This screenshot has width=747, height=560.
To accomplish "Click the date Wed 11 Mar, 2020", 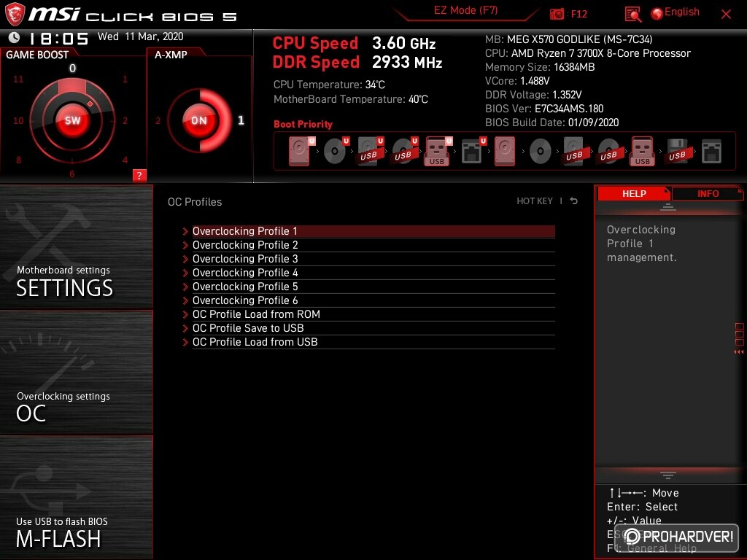I will (141, 36).
